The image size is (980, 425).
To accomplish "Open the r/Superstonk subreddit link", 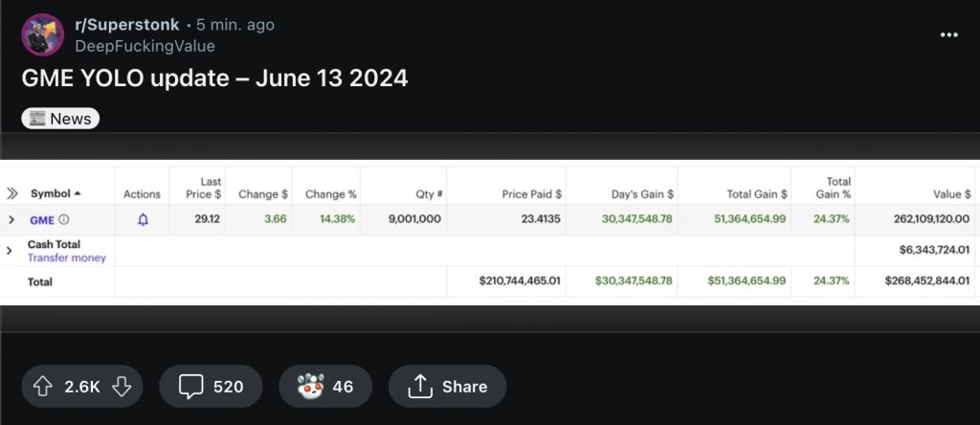I will pyautogui.click(x=126, y=24).
